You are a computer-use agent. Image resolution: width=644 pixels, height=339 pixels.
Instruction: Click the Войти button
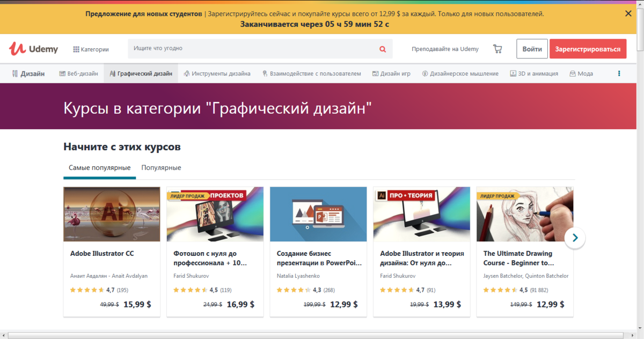(532, 48)
